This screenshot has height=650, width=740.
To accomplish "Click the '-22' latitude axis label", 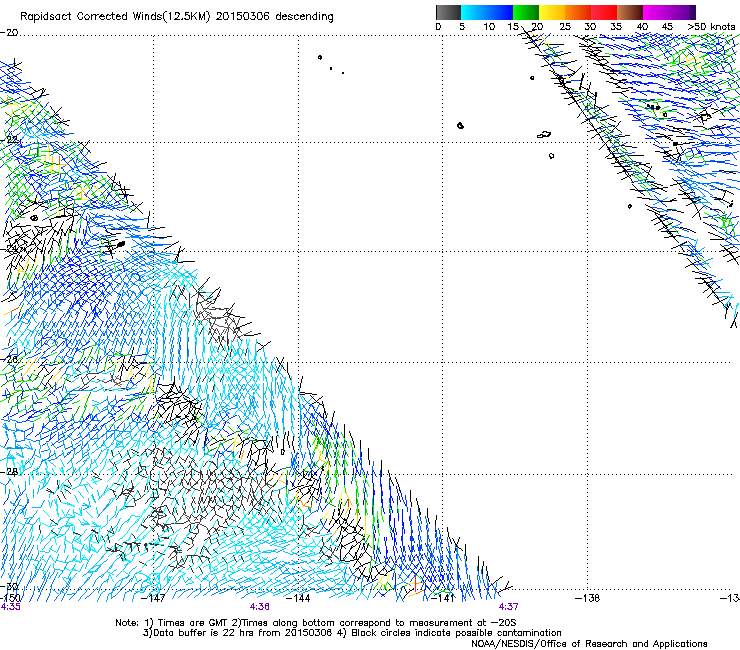I will coord(9,140).
